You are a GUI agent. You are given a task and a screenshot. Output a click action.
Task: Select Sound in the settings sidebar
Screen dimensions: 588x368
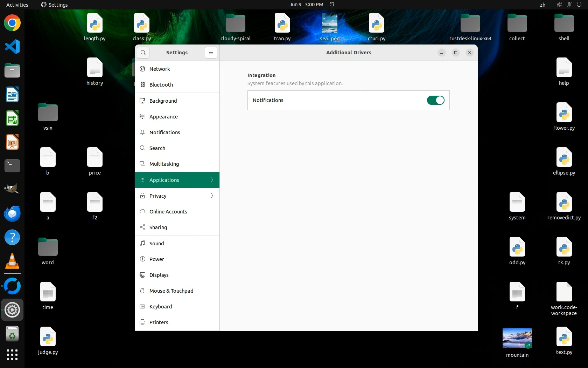tap(156, 244)
